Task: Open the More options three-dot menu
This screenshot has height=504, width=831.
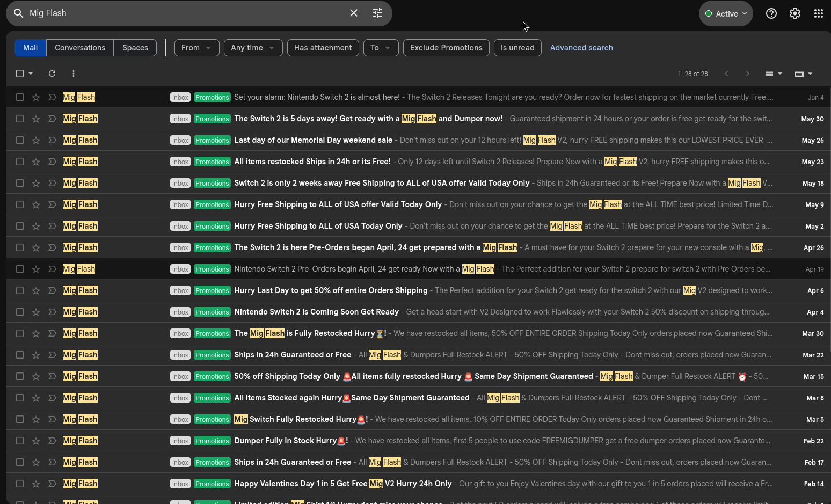Action: (74, 74)
